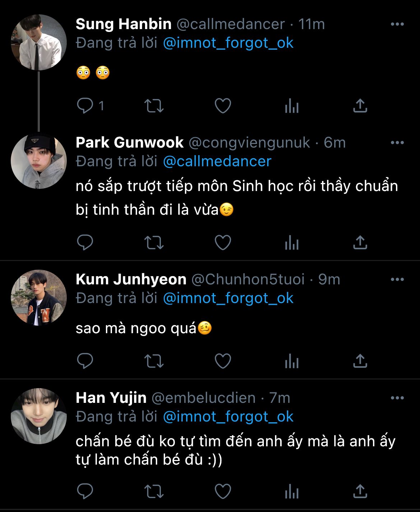Open more options on Kum Junhyeon's tweet
Image resolution: width=420 pixels, height=512 pixels.
point(397,280)
